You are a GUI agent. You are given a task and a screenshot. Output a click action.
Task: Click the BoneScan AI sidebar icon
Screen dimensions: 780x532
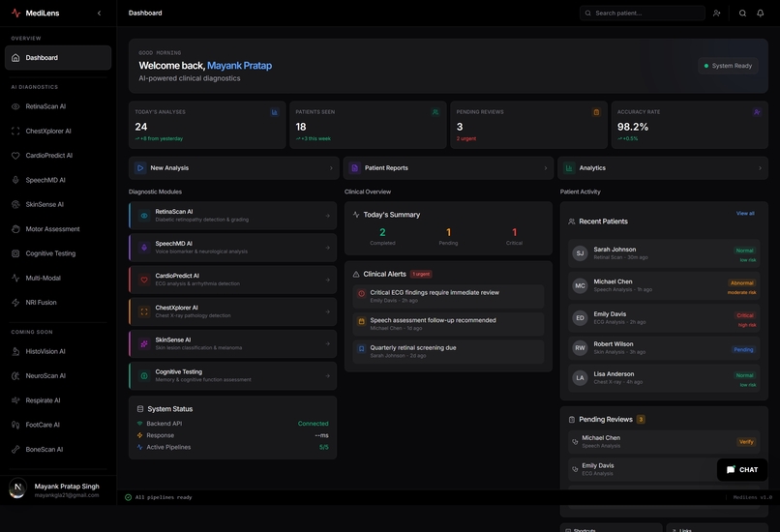tap(15, 450)
